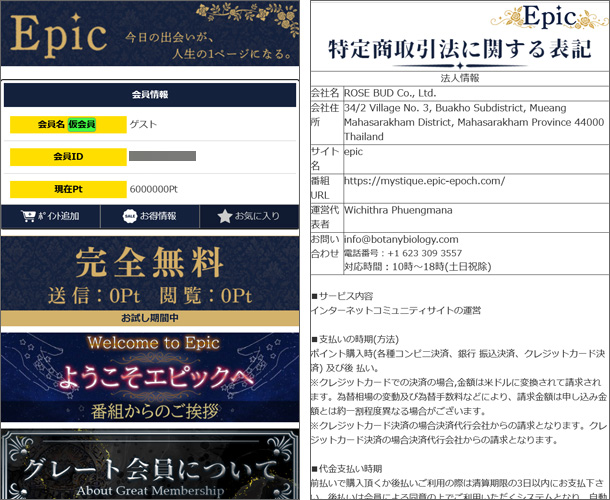Click the 会社名 row label
This screenshot has width=610, height=500.
[325, 93]
